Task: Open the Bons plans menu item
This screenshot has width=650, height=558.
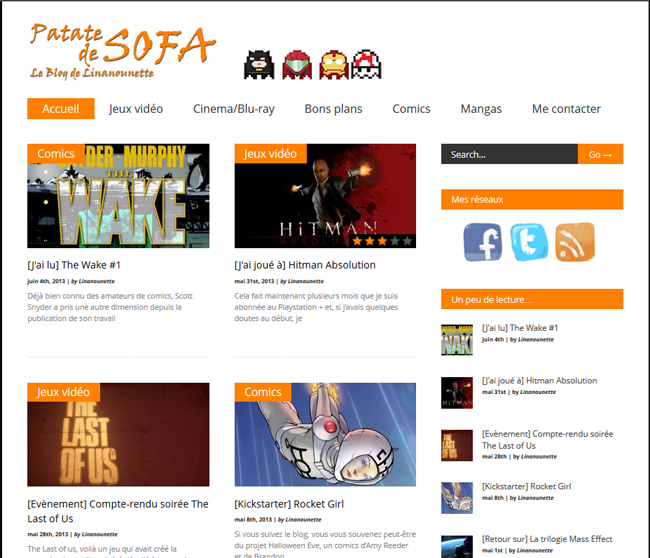Action: click(x=333, y=109)
